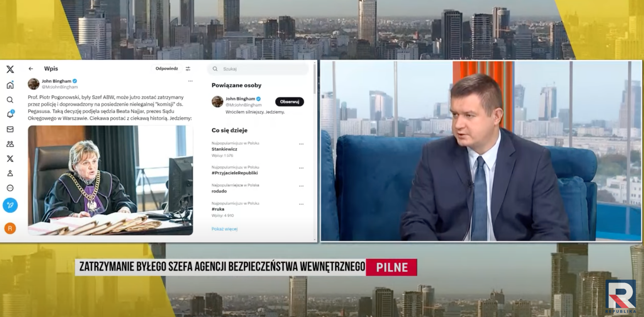Click John Bingham's avatar under Powiązane osoby

217,102
